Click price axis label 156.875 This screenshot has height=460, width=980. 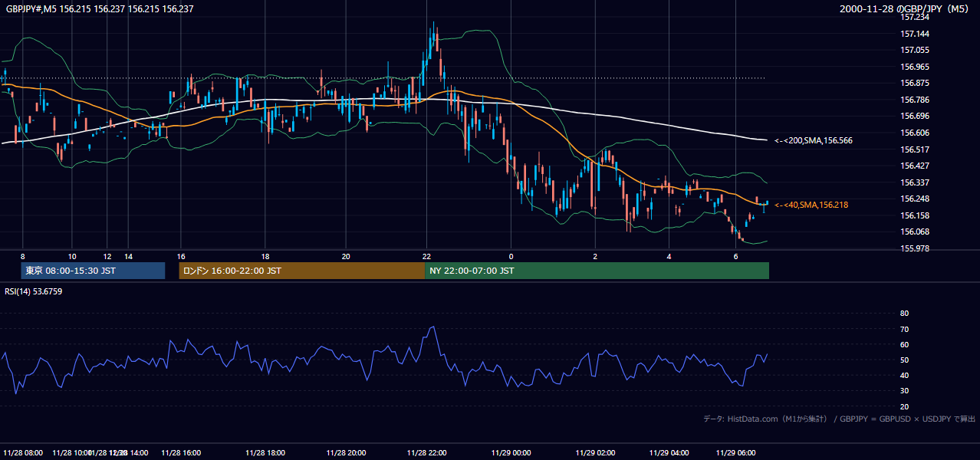pyautogui.click(x=915, y=83)
